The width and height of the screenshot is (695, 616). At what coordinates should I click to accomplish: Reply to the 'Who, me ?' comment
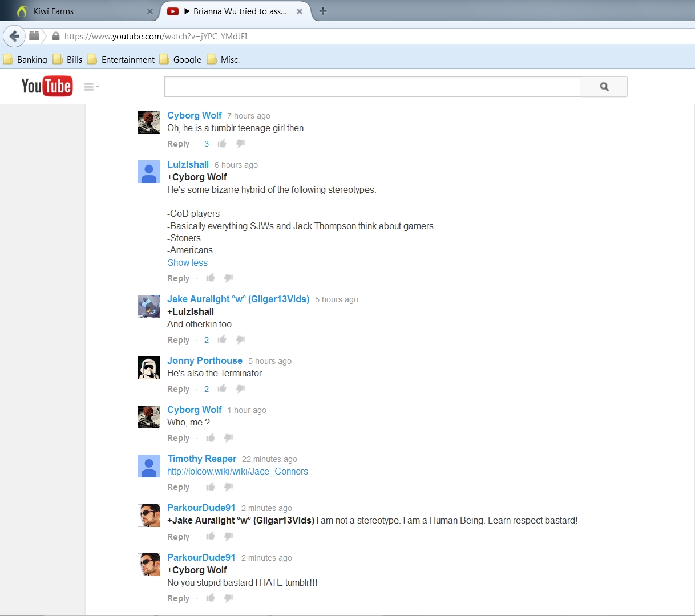point(178,438)
